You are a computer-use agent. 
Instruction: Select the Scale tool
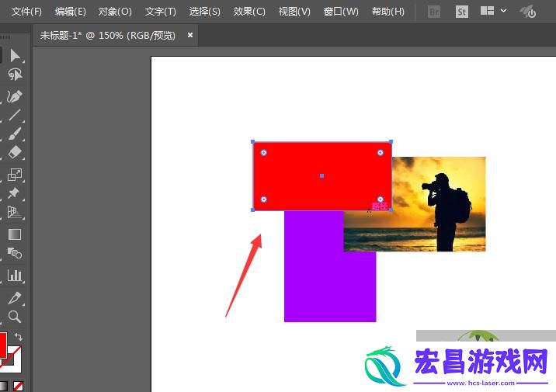[x=15, y=175]
